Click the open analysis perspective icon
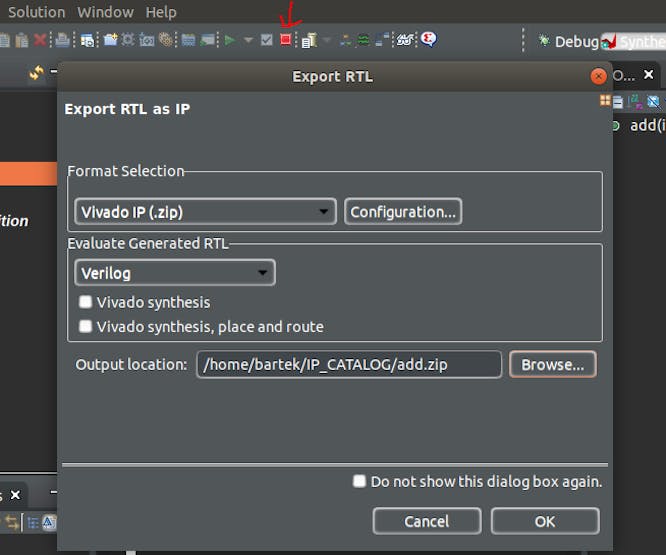This screenshot has width=666, height=555. point(382,40)
